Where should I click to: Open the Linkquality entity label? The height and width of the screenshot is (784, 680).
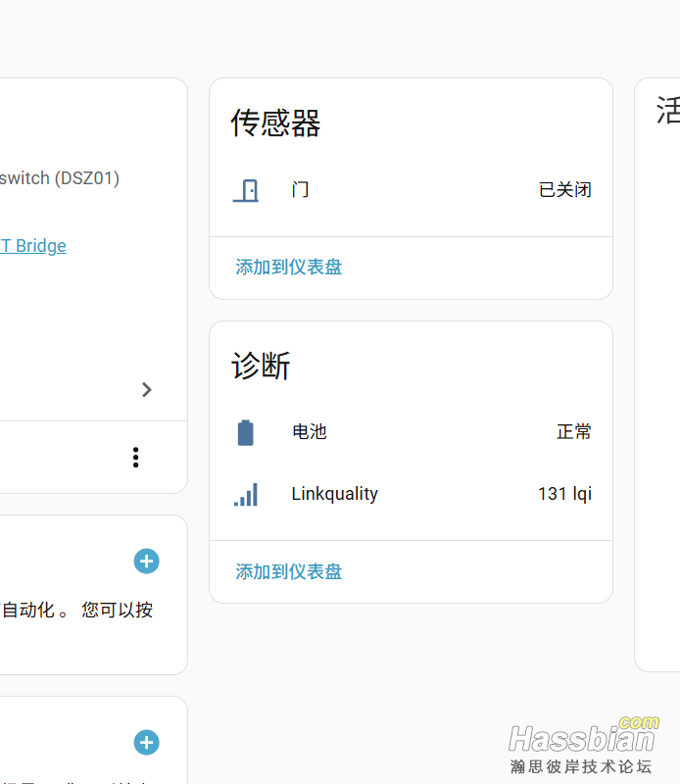pos(334,495)
